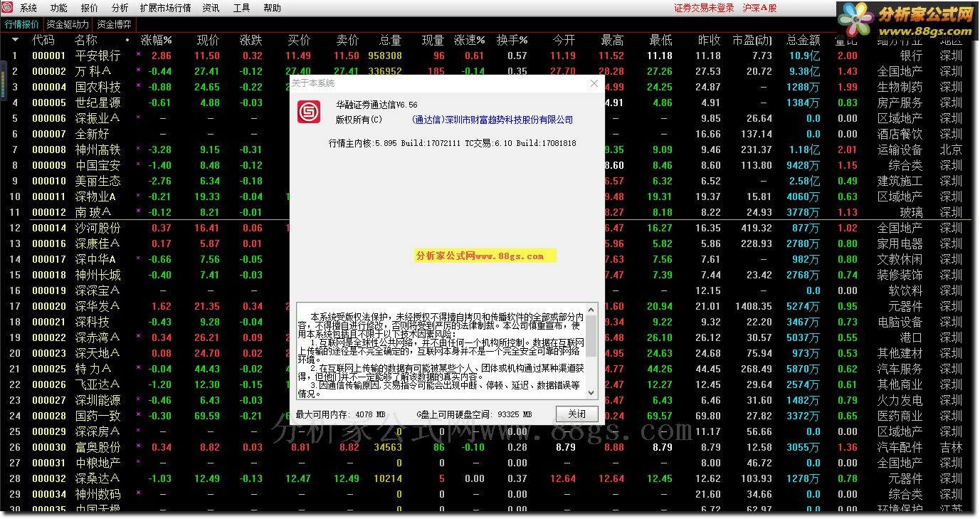Open the 报价 menu
980x519 pixels.
click(x=90, y=8)
